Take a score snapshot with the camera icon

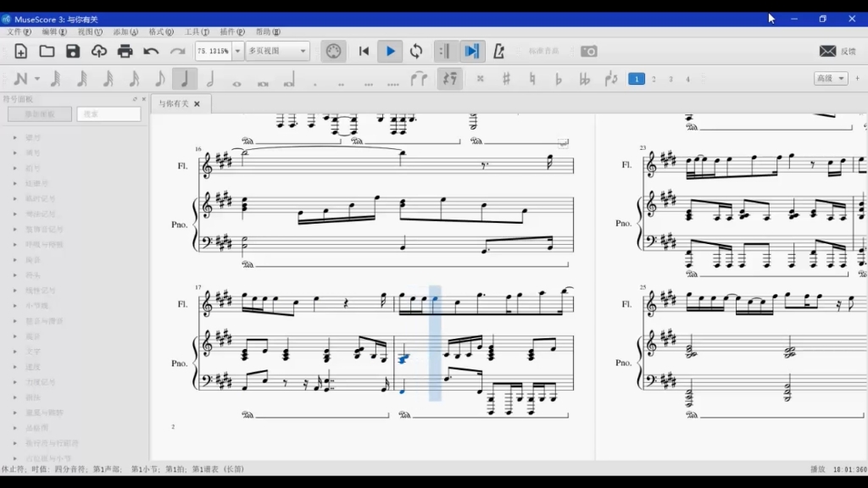pyautogui.click(x=588, y=52)
